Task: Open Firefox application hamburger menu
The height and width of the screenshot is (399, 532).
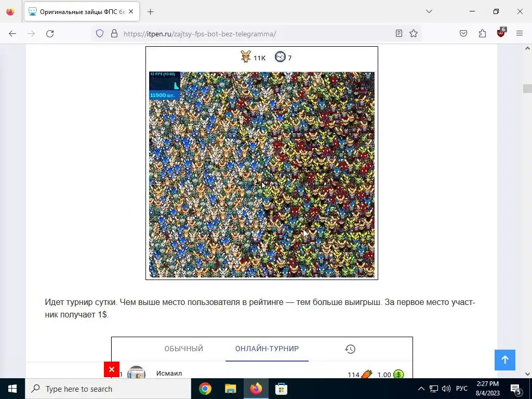Action: [x=520, y=33]
